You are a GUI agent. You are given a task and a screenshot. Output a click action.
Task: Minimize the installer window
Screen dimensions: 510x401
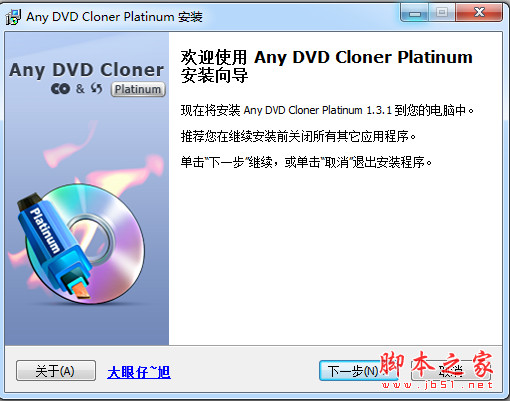click(x=415, y=13)
